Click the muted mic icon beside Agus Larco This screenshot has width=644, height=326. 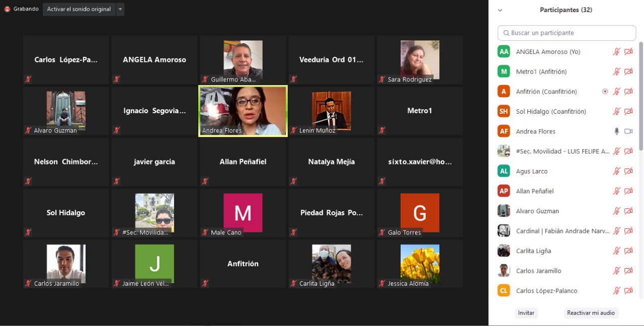pos(616,171)
